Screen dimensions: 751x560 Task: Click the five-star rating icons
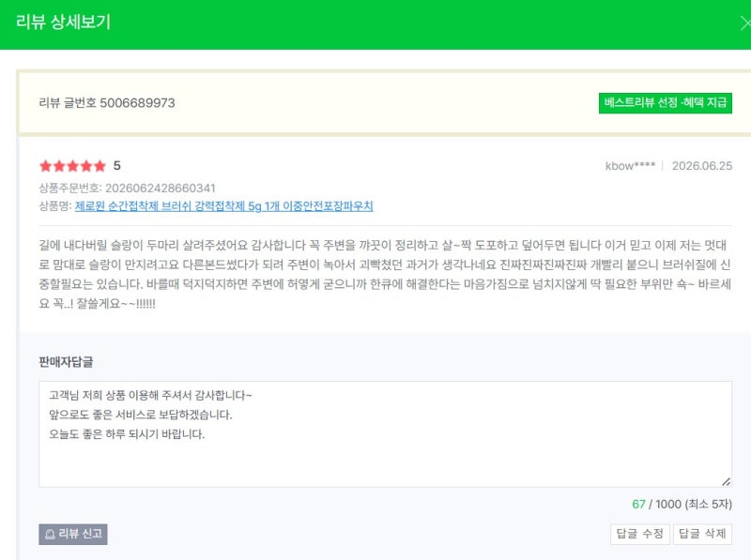[x=72, y=166]
